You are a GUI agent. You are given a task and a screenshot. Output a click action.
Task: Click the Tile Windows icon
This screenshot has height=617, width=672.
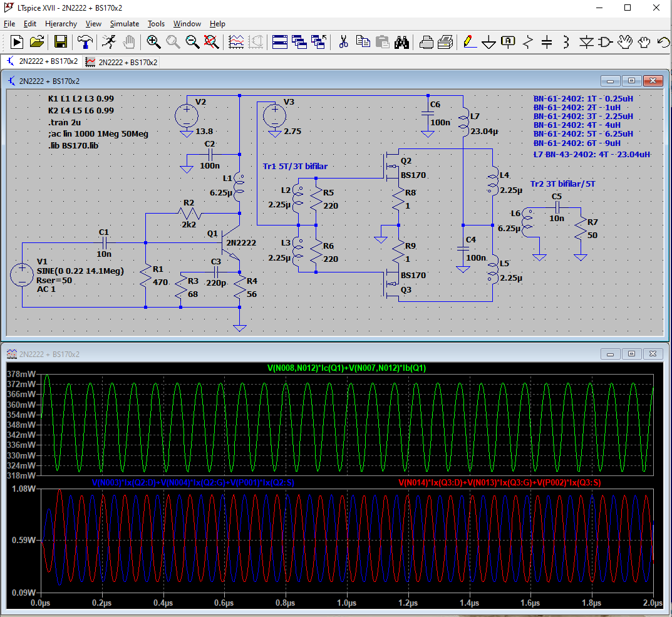pyautogui.click(x=280, y=42)
